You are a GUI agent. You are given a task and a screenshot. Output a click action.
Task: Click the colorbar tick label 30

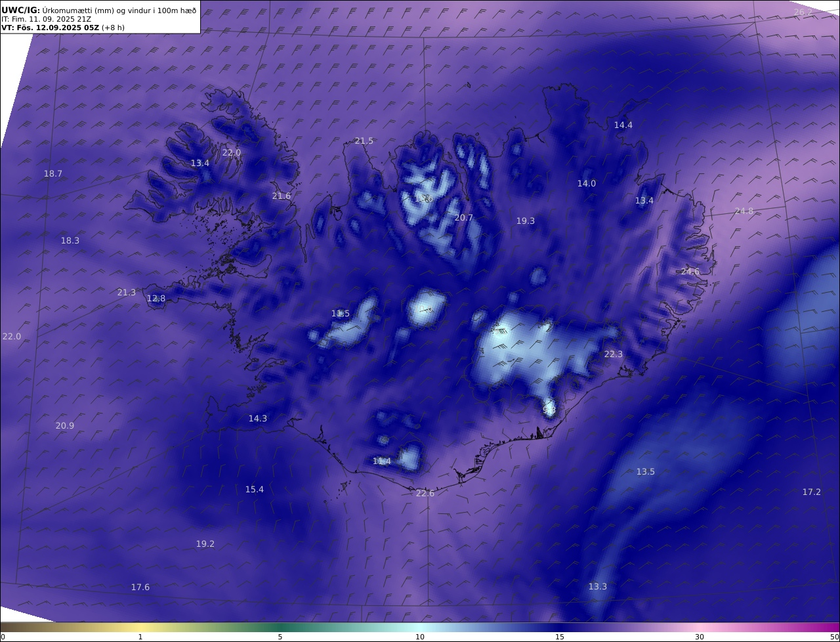700,637
